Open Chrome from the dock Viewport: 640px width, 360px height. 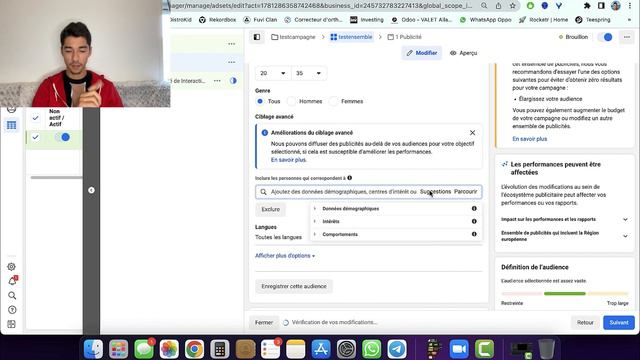(x=194, y=349)
